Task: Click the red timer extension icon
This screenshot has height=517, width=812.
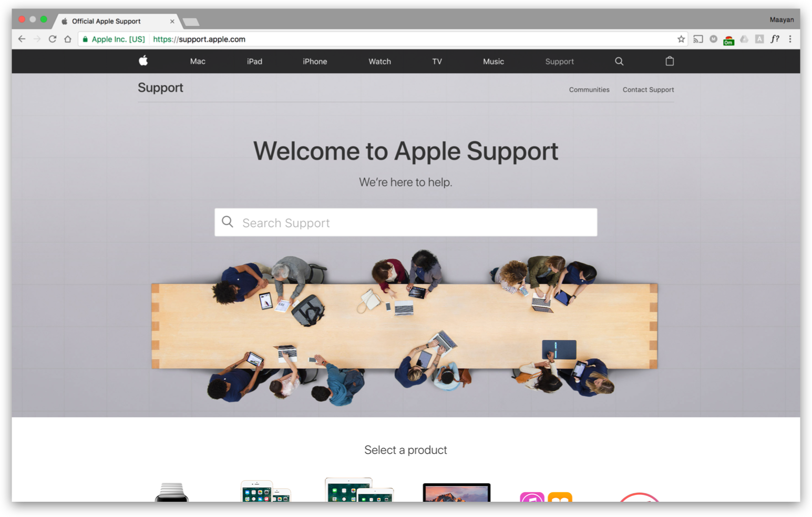Action: (x=728, y=40)
